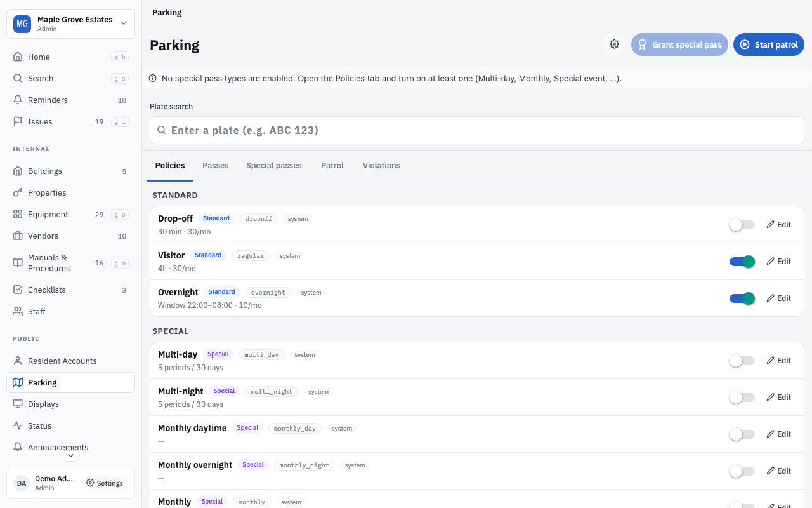Expand the Maple Grove Estates organization switcher
This screenshot has height=508, width=812.
pos(70,24)
